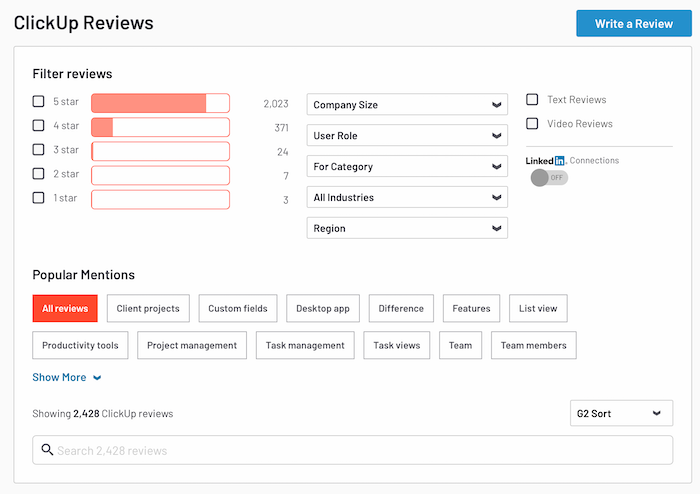Check the Text Reviews checkbox
The image size is (700, 494).
click(532, 100)
